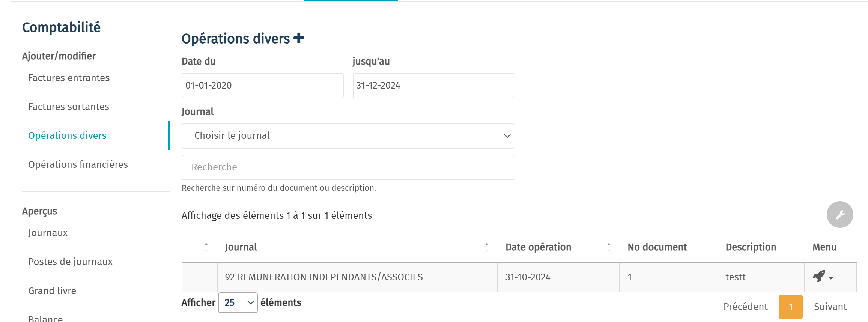Go to page 1 in pagination

[791, 307]
